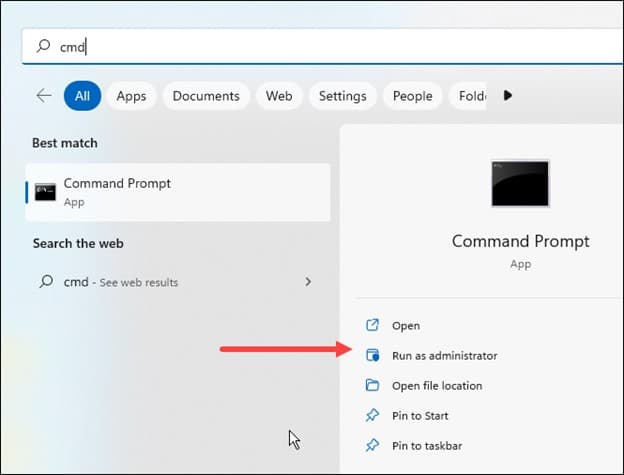Switch to the Web filter tab
Screen dimensions: 624x475
[279, 96]
